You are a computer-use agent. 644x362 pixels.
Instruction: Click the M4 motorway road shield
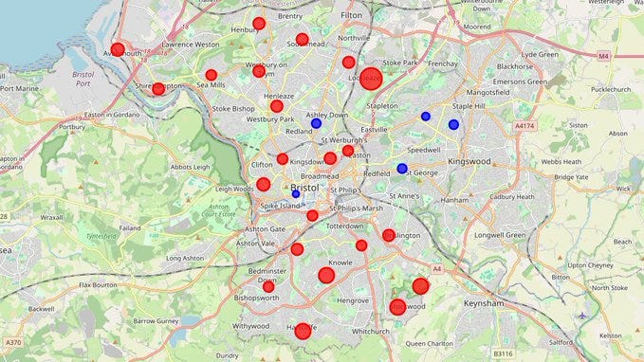(603, 56)
